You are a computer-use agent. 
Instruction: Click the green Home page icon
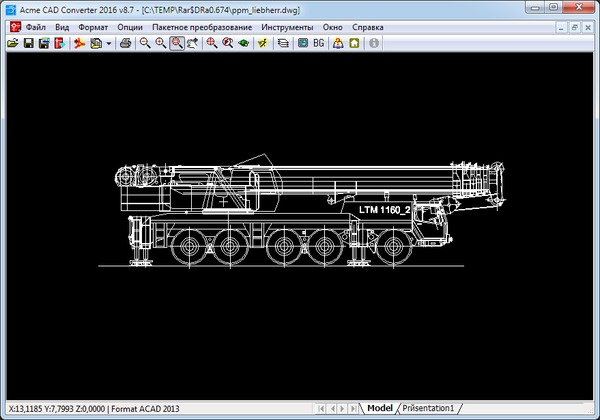click(x=354, y=43)
